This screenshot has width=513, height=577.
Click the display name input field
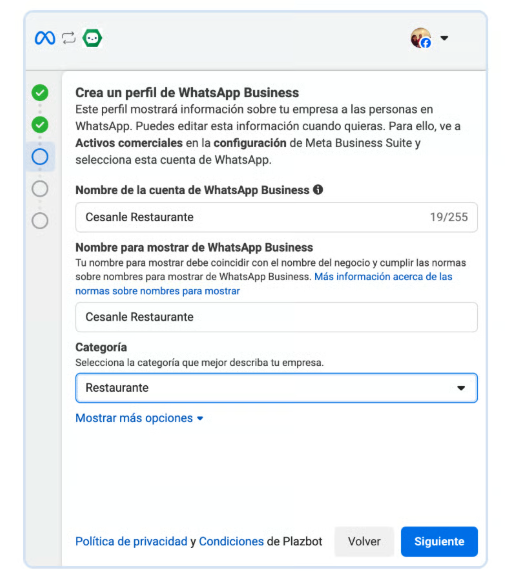[276, 317]
